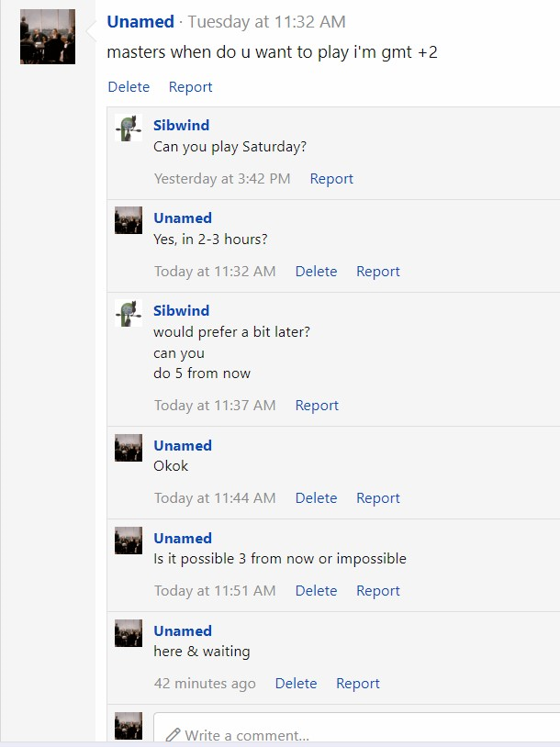The image size is (560, 747).
Task: Click Unamed's avatar beside "Yes, in 2-3 hours?"
Action: point(129,220)
